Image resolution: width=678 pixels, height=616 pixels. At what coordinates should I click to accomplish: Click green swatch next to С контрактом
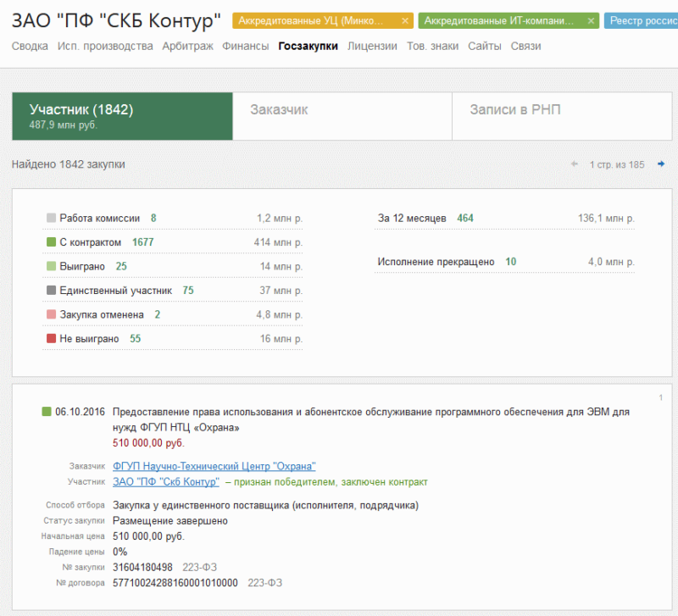(x=51, y=241)
